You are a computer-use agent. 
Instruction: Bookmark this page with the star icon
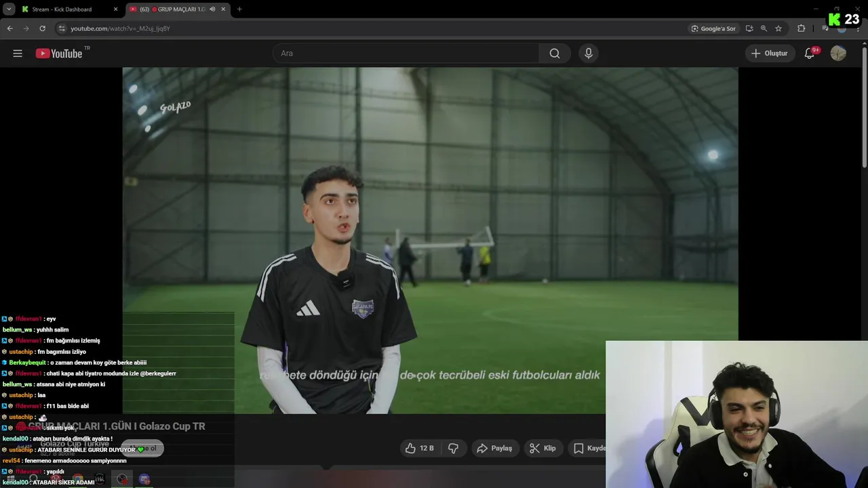click(x=778, y=28)
